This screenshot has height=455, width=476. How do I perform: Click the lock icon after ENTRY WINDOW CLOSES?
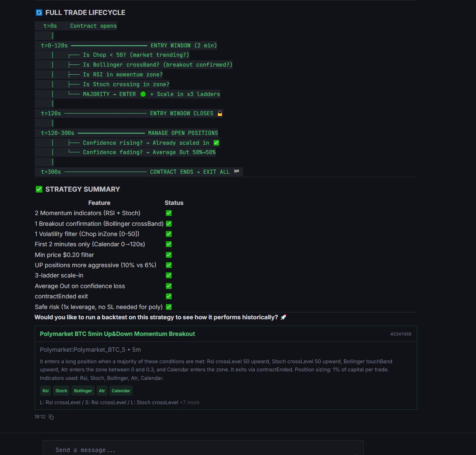coord(220,113)
